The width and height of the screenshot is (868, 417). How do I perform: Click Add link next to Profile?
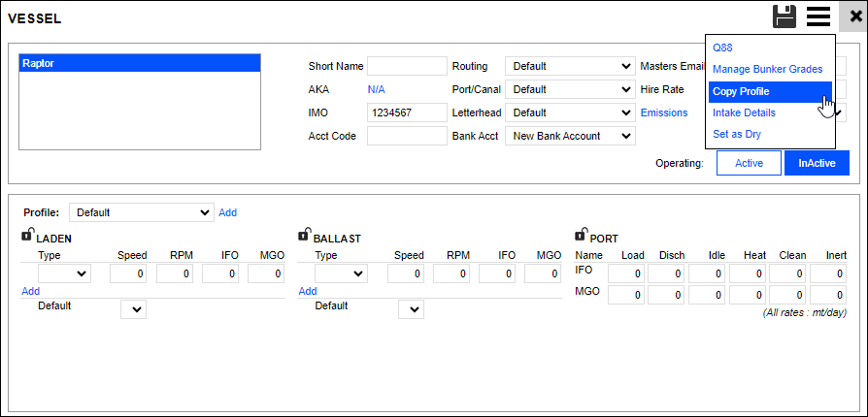[227, 212]
